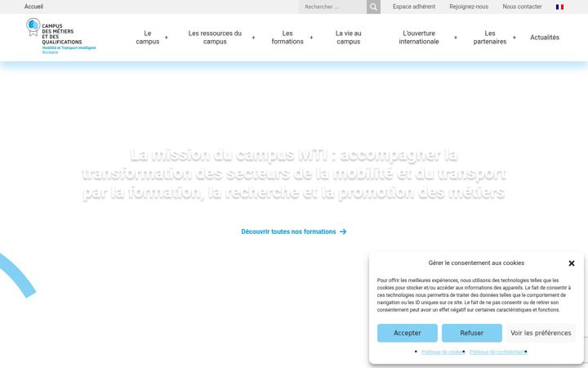Open the Le campus menu

[147, 38]
